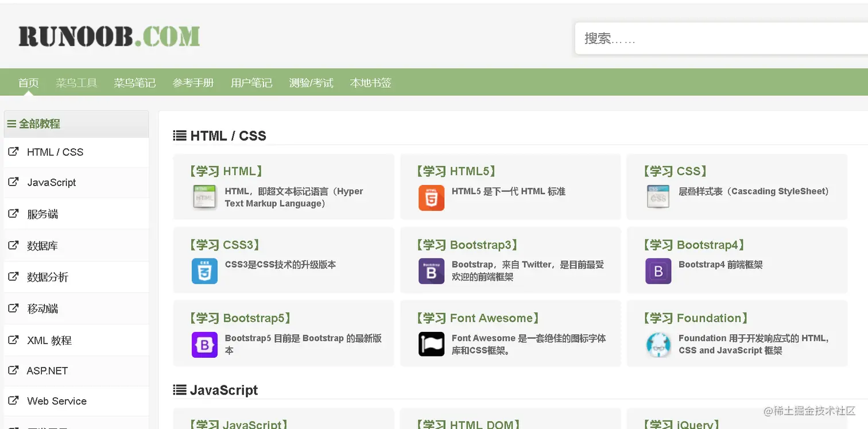Image resolution: width=868 pixels, height=429 pixels.
Task: Click external-link icon beside sidebar JavaScript
Action: [x=13, y=182]
